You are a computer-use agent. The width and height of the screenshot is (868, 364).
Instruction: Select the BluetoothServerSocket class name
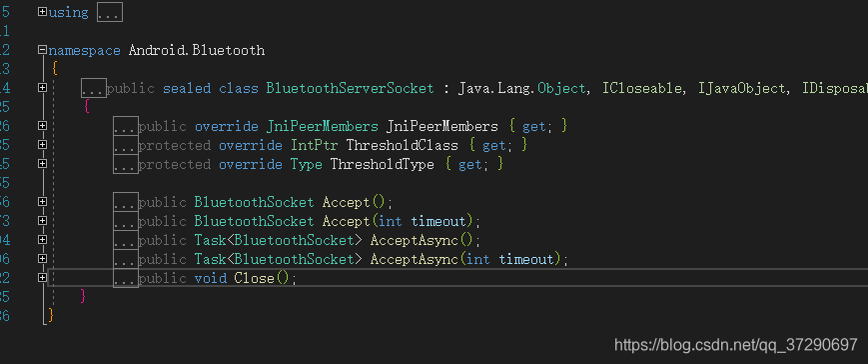350,88
